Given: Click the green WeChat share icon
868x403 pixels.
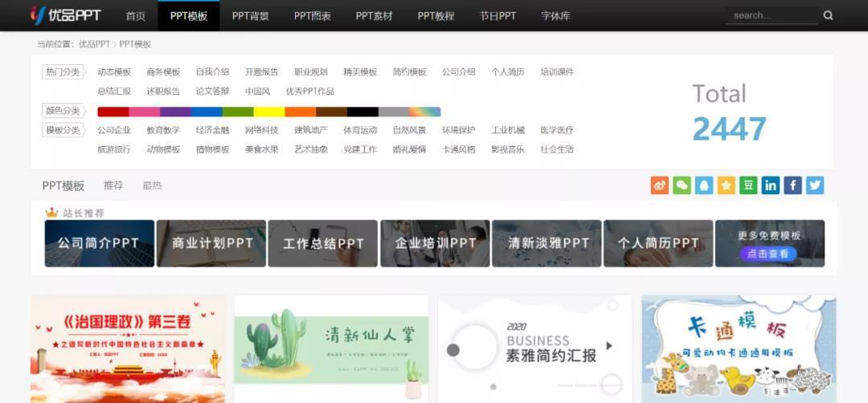Looking at the screenshot, I should [x=682, y=185].
